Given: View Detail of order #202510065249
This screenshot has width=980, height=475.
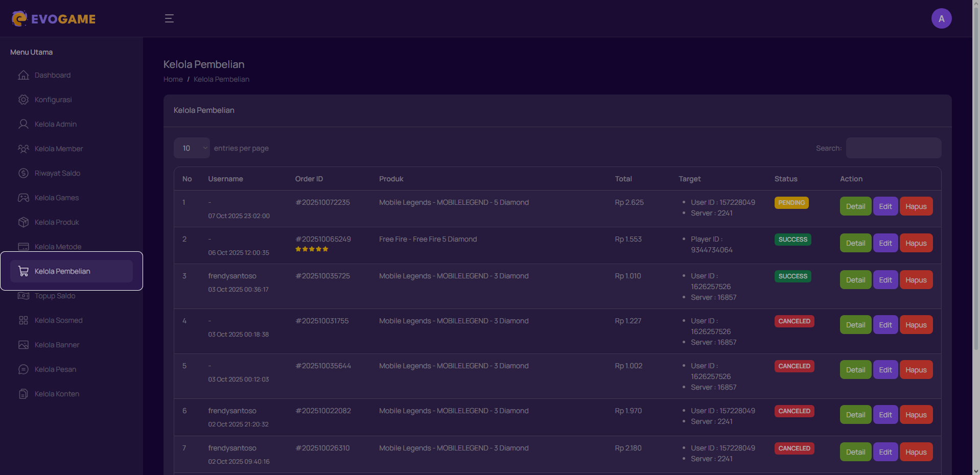Looking at the screenshot, I should pyautogui.click(x=855, y=243).
